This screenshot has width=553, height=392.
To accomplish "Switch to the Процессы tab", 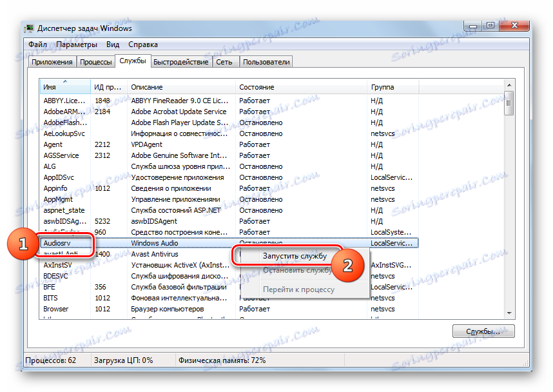I will 96,62.
